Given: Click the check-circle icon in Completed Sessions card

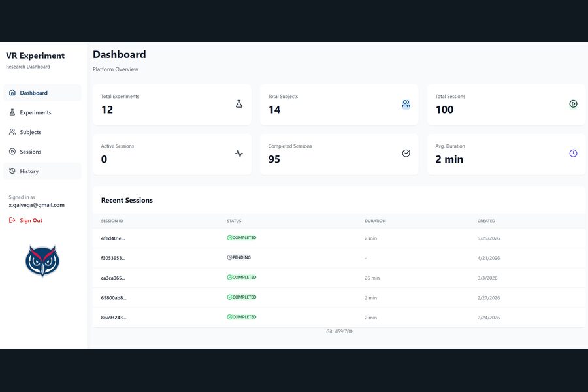Looking at the screenshot, I should pyautogui.click(x=406, y=154).
